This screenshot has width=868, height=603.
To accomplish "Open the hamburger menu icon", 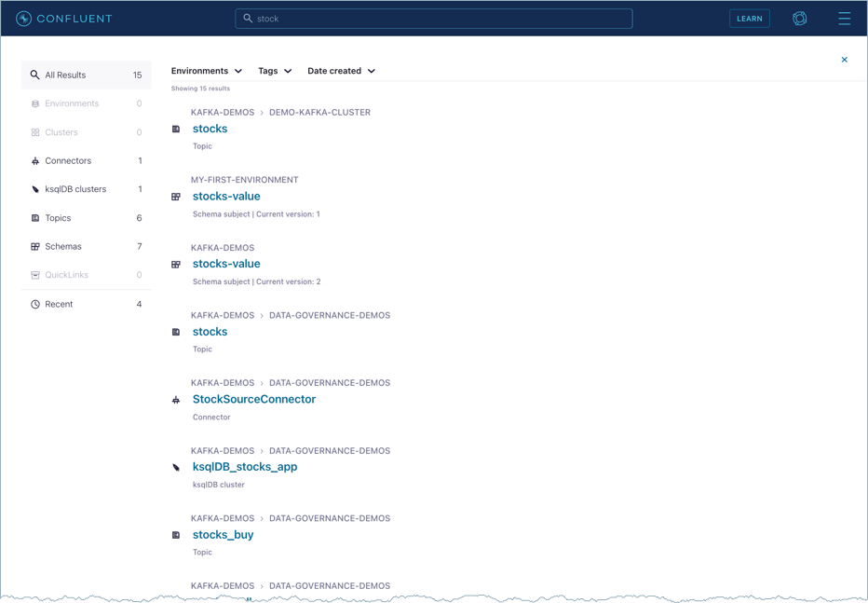I will click(844, 19).
